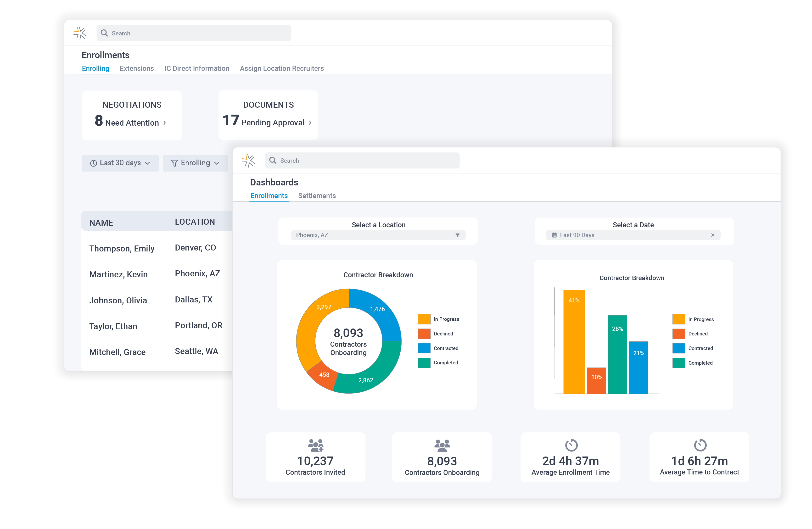Open the Phoenix, AZ location dropdown
This screenshot has height=529, width=812.
click(378, 235)
